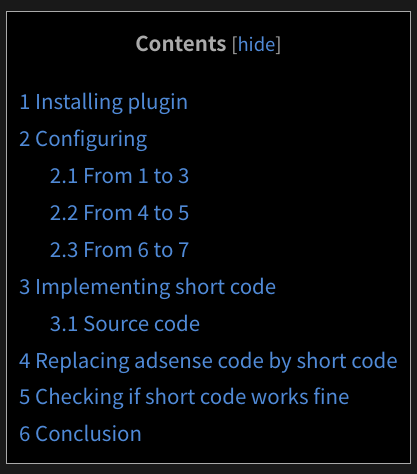Open Replacing adsense code by short code
Viewport: 417px width, 474px height.
[208, 361]
